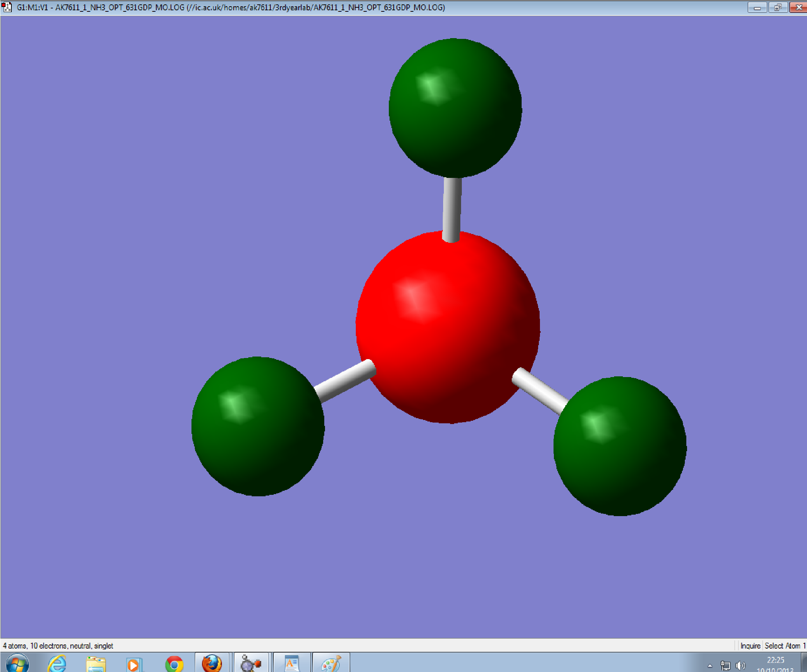
Task: Open Firefox from the taskbar
Action: tap(212, 664)
